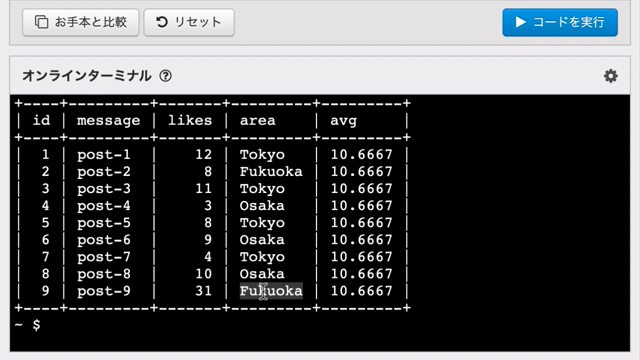Open terminal settings gear icon
Viewport: 640px width, 360px height.
tap(611, 76)
